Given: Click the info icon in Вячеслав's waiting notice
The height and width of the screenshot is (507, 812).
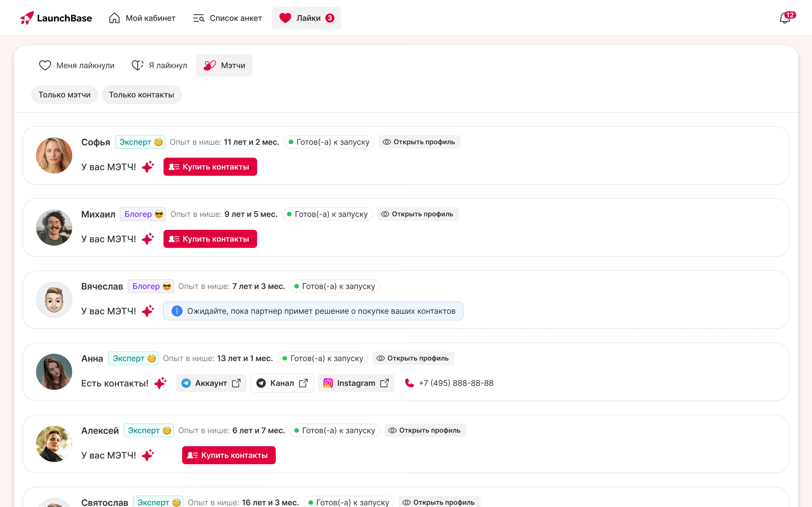Looking at the screenshot, I should pos(177,311).
